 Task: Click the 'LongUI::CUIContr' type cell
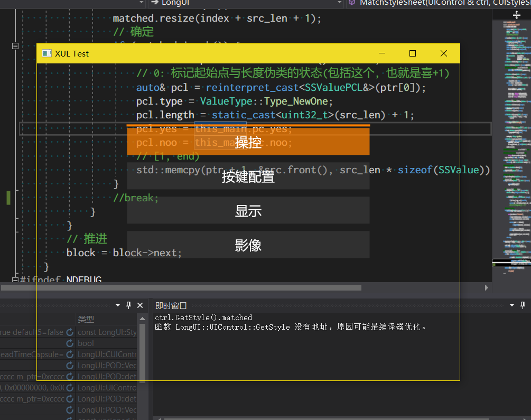click(107, 354)
